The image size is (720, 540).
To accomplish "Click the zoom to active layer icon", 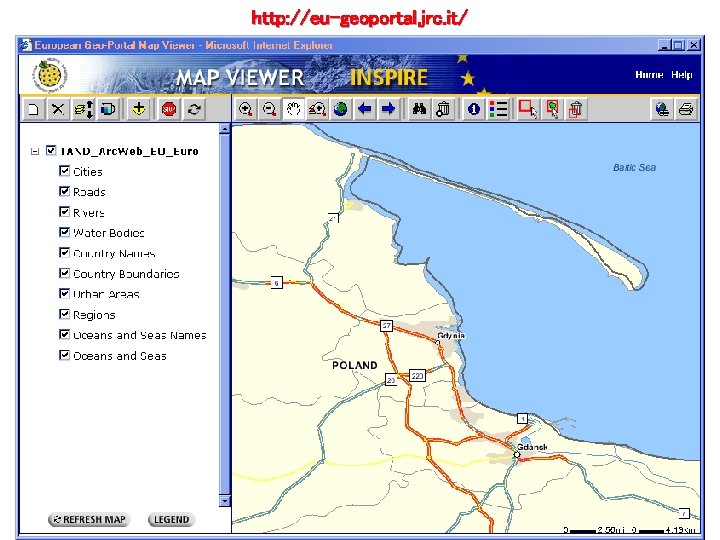I will coord(317,109).
